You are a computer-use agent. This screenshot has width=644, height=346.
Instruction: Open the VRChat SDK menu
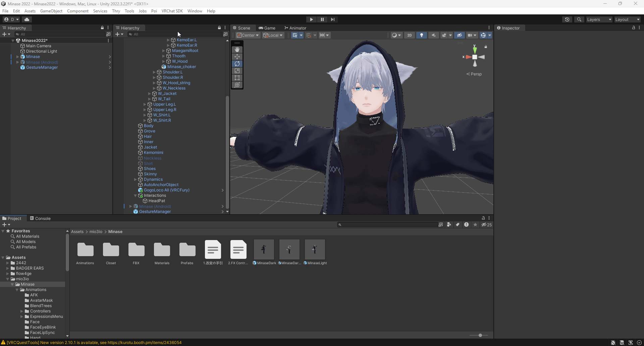click(x=172, y=11)
